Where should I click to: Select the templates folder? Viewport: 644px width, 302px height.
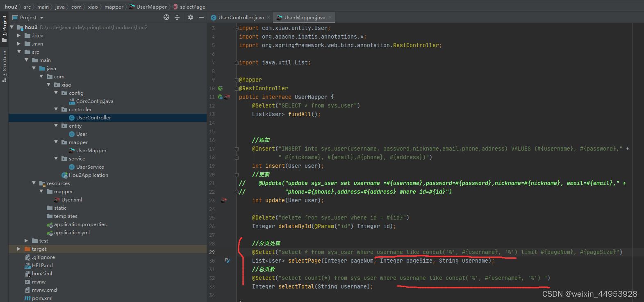(66, 216)
